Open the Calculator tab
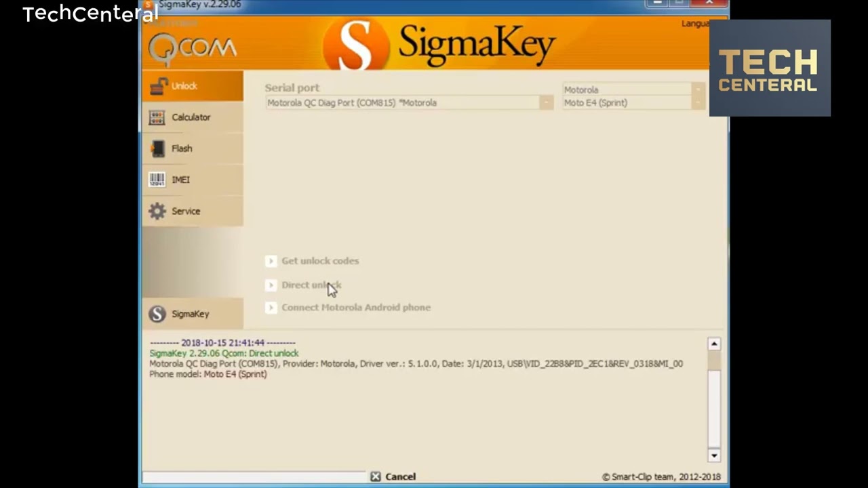Viewport: 868px width, 488px height. (193, 117)
